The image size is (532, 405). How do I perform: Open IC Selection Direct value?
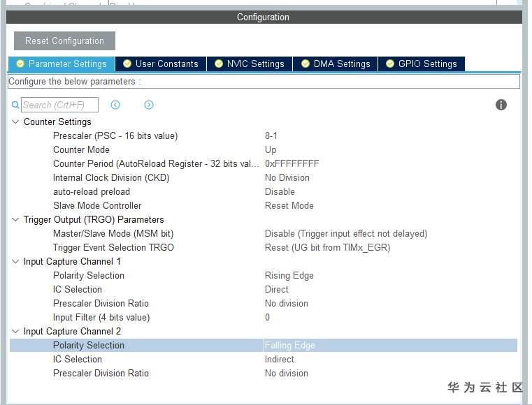point(277,289)
